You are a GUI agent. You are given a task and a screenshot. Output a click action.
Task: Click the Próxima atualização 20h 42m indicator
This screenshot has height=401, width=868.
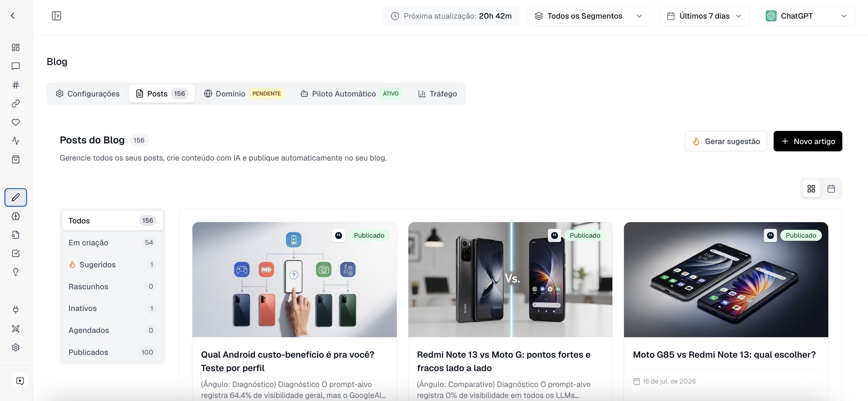pyautogui.click(x=451, y=16)
